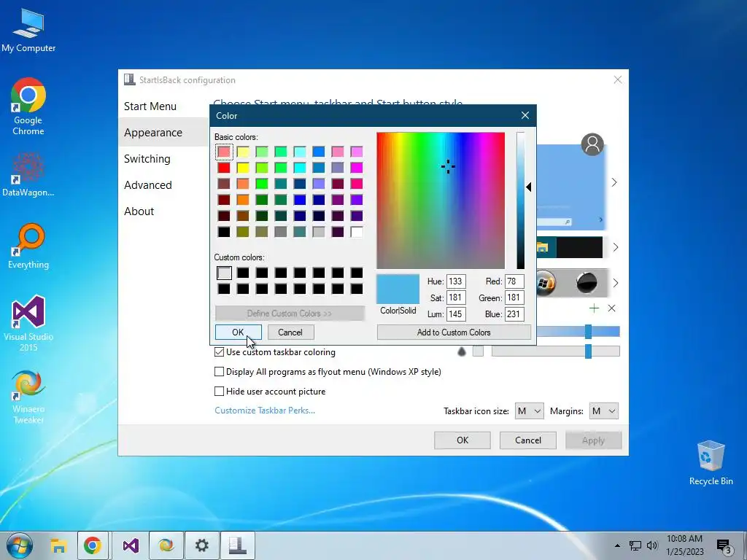Viewport: 747px width, 560px height.
Task: Open Google Chrome desktop shortcut
Action: pyautogui.click(x=28, y=106)
